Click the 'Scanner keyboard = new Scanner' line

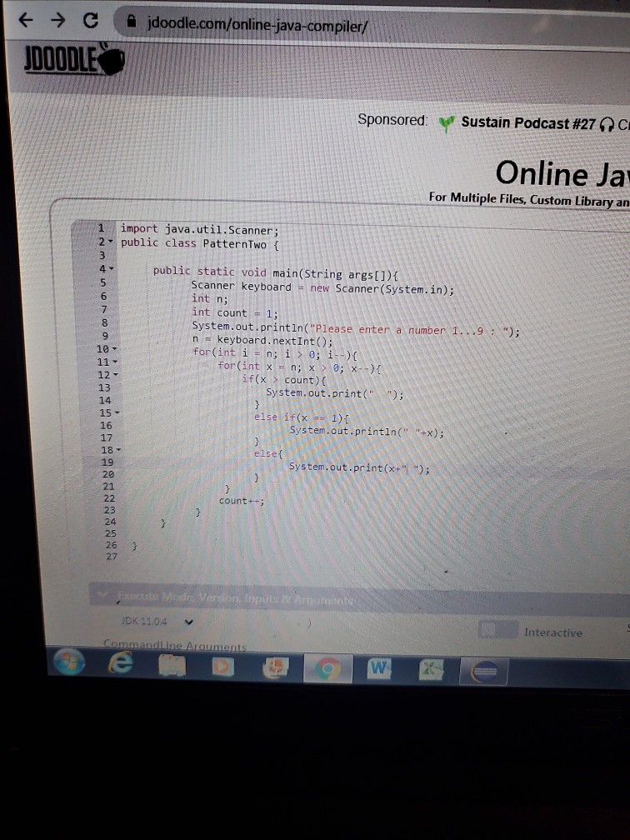(x=323, y=287)
